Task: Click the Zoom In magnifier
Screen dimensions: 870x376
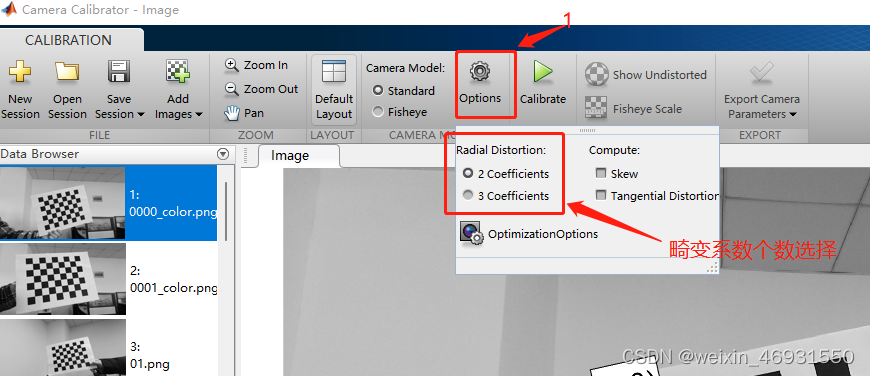Action: 232,65
